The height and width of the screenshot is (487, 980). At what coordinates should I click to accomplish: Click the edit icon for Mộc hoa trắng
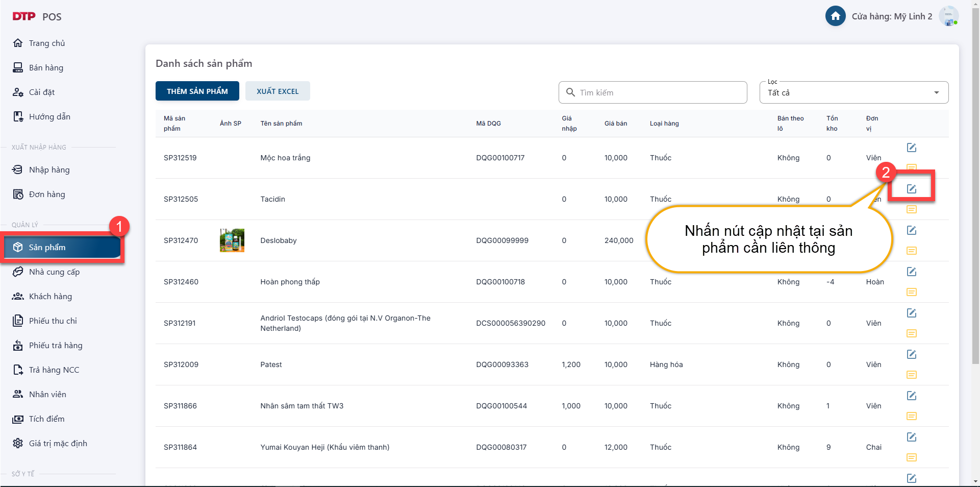click(x=911, y=148)
